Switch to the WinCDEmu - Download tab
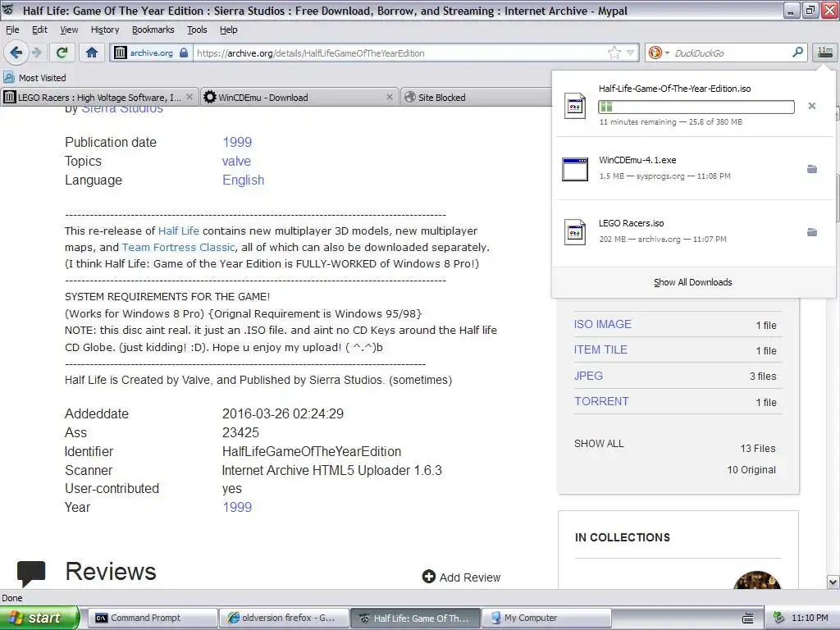840x630 pixels. 299,97
